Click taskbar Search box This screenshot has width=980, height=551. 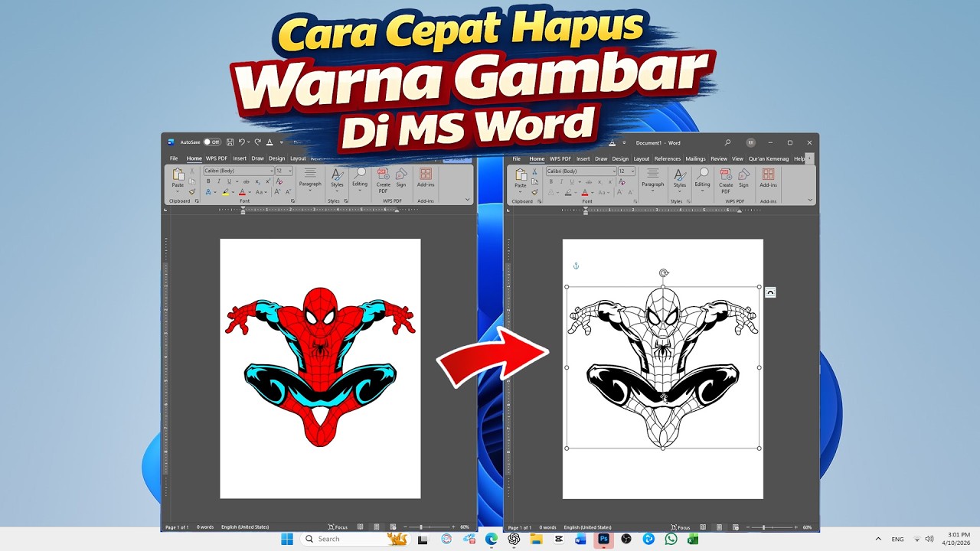point(356,539)
